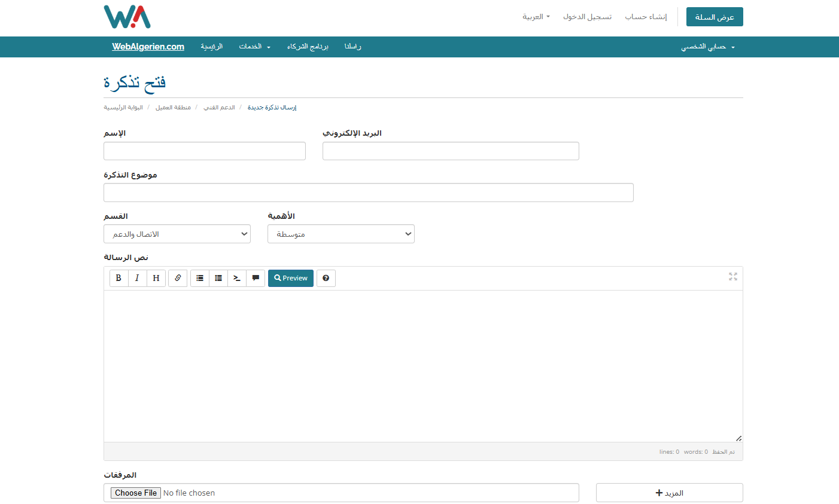Add a blockquote with speech bubble icon
The width and height of the screenshot is (839, 504).
coord(256,278)
